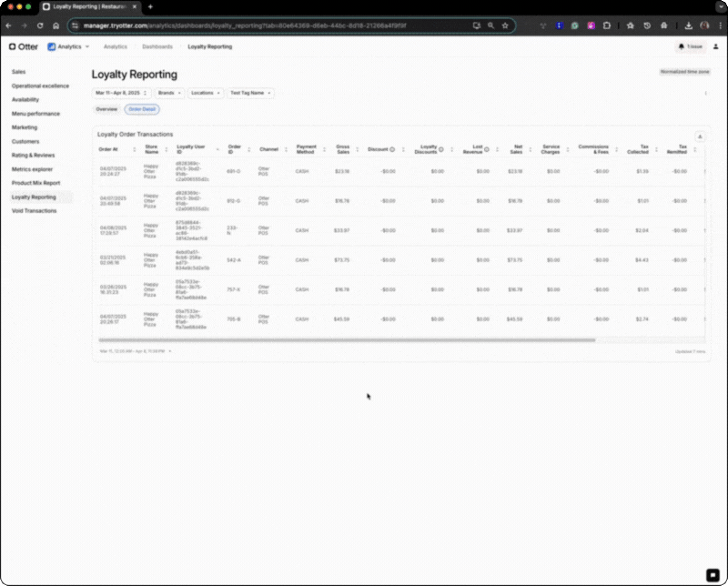Switch to the Overview tab
Image resolution: width=728 pixels, height=586 pixels.
pos(107,109)
